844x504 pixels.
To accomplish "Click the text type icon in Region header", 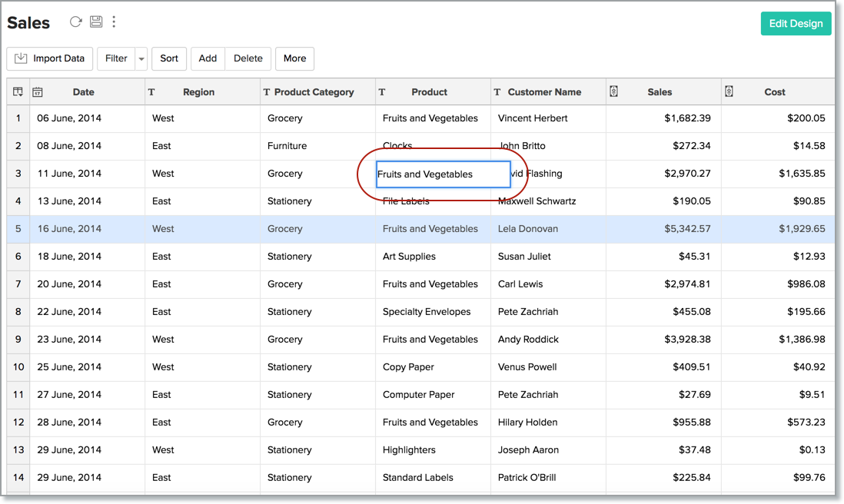I will [151, 92].
